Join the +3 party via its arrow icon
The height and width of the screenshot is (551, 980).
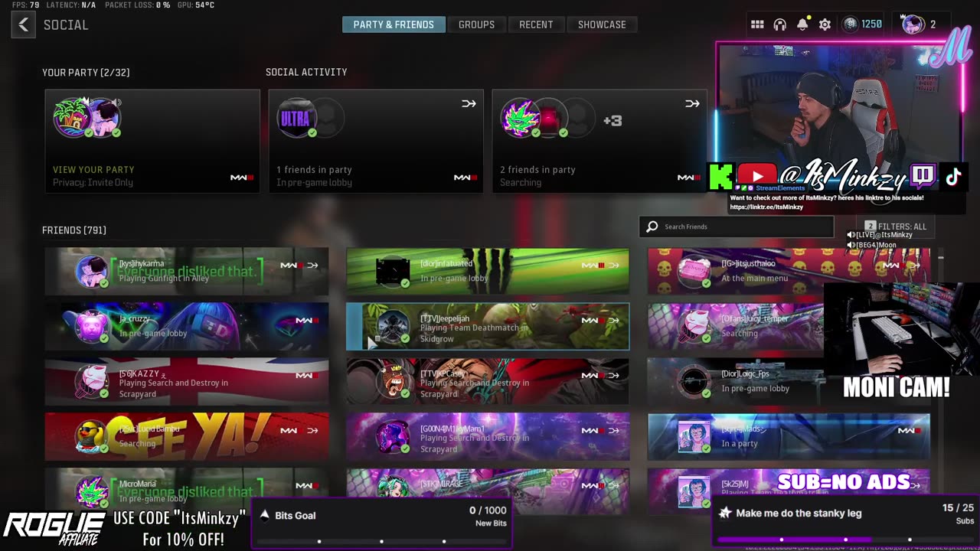(692, 103)
